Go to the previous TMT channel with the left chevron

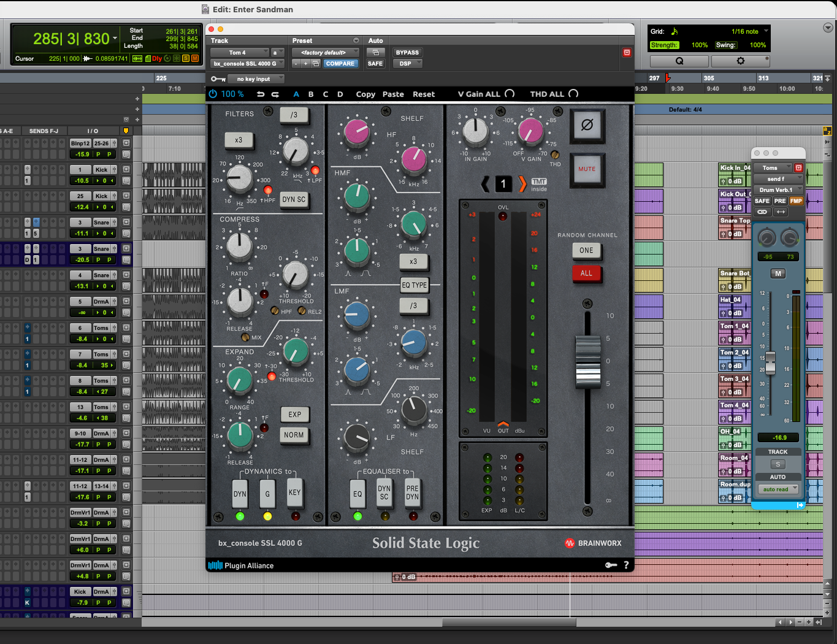click(485, 183)
